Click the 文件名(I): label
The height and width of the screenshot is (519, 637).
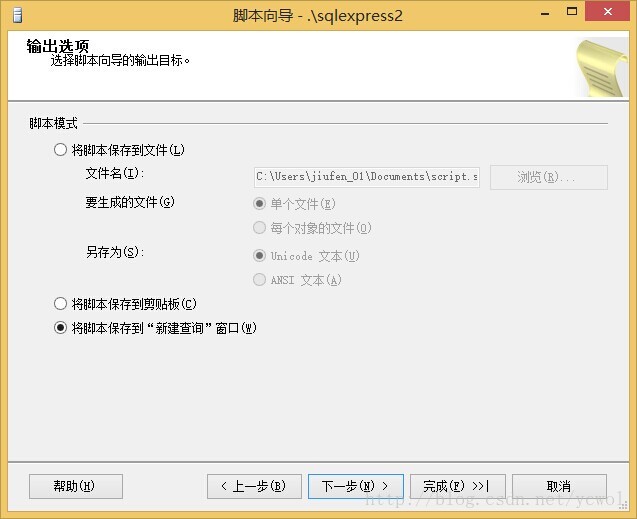coord(115,173)
